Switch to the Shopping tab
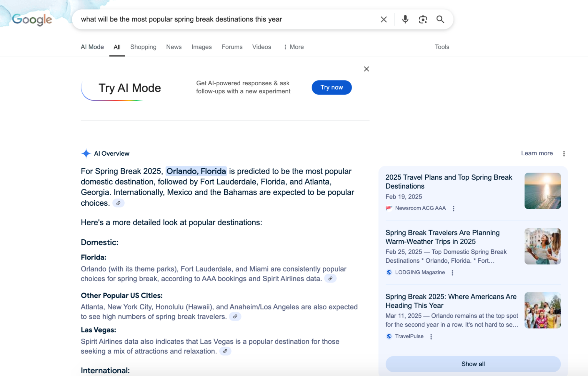The height and width of the screenshot is (376, 588). pyautogui.click(x=143, y=47)
